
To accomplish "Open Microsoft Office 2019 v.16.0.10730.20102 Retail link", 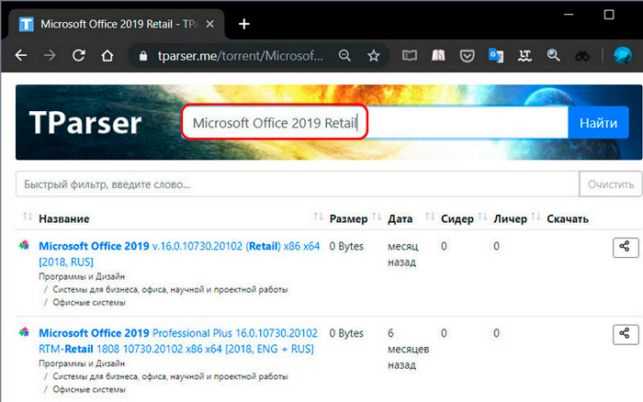I will coord(179,254).
